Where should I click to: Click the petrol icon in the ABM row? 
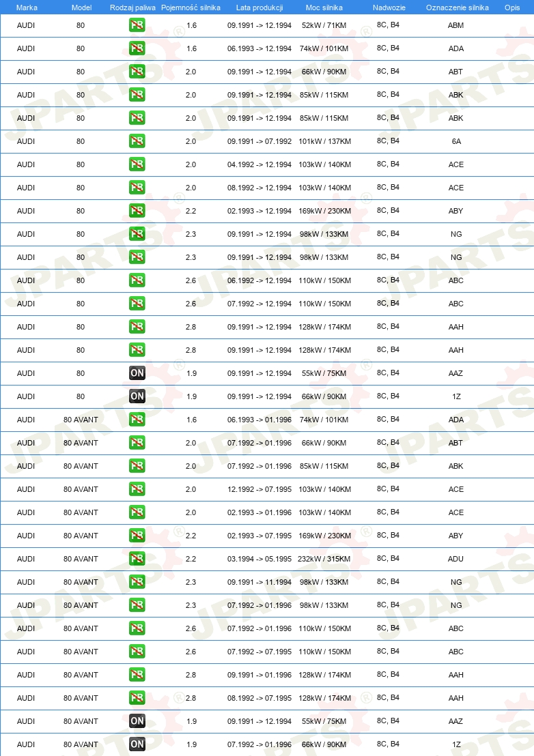pyautogui.click(x=137, y=25)
